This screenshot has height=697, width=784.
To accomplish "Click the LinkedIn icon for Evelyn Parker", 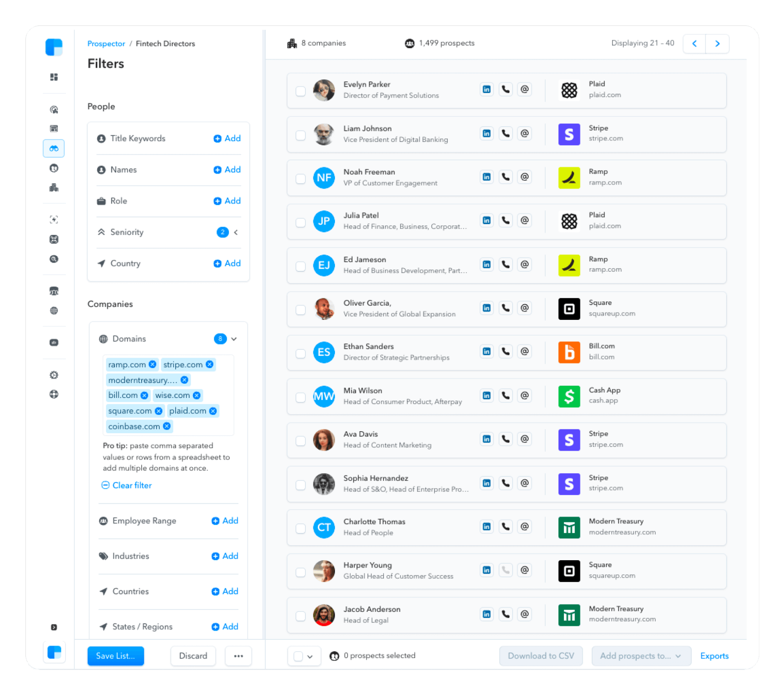I will (x=486, y=89).
